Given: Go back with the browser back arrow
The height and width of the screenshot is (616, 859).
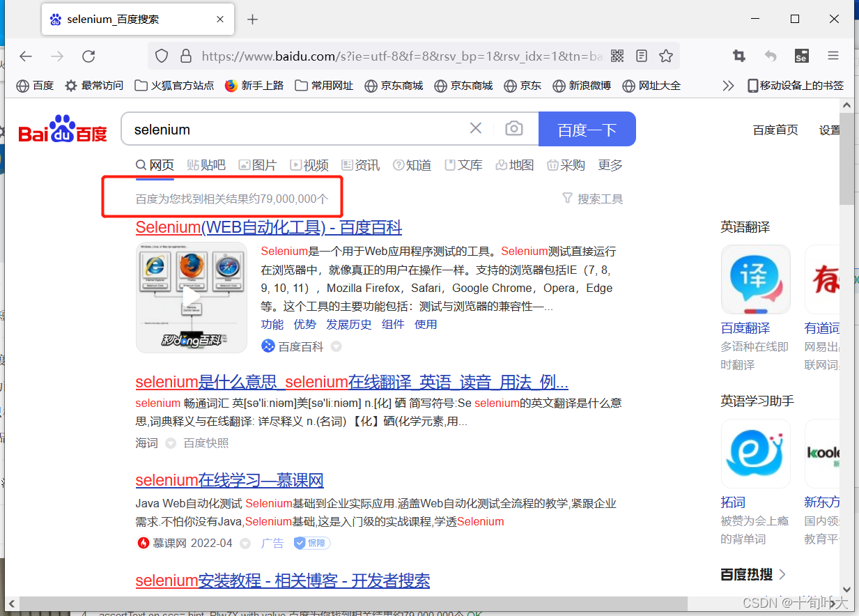Looking at the screenshot, I should [26, 56].
